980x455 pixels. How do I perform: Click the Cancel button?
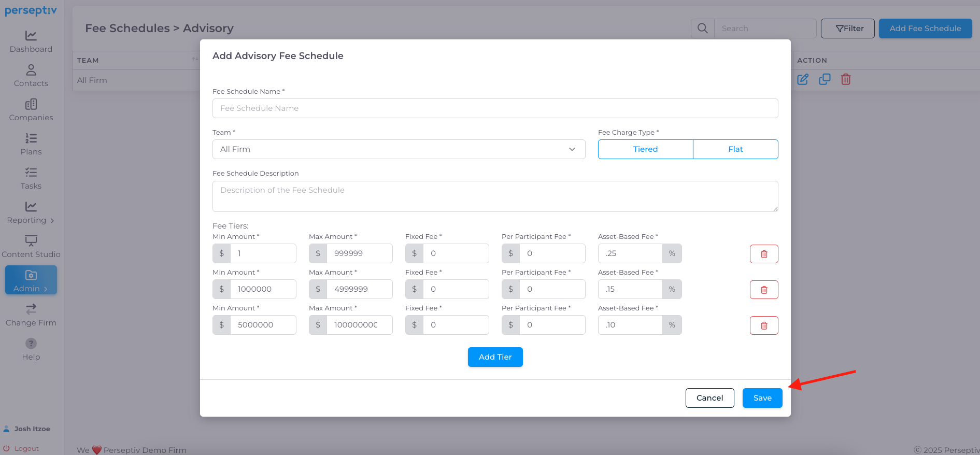click(x=709, y=398)
